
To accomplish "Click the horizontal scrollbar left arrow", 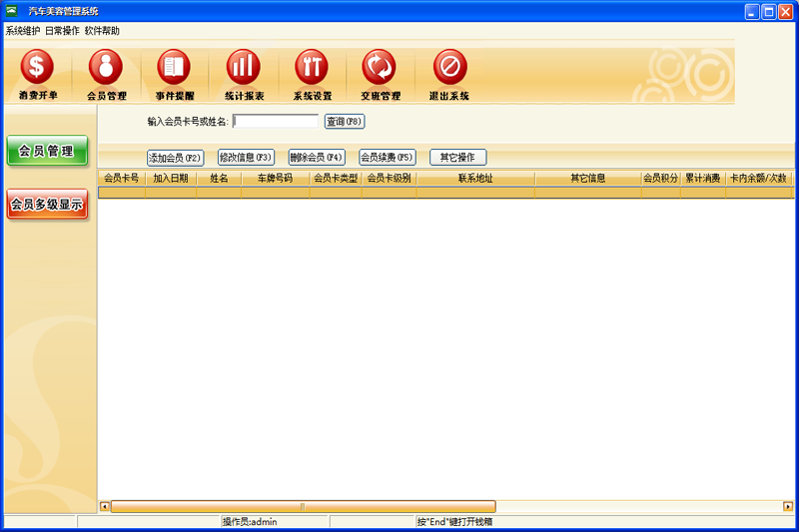I will [x=105, y=506].
